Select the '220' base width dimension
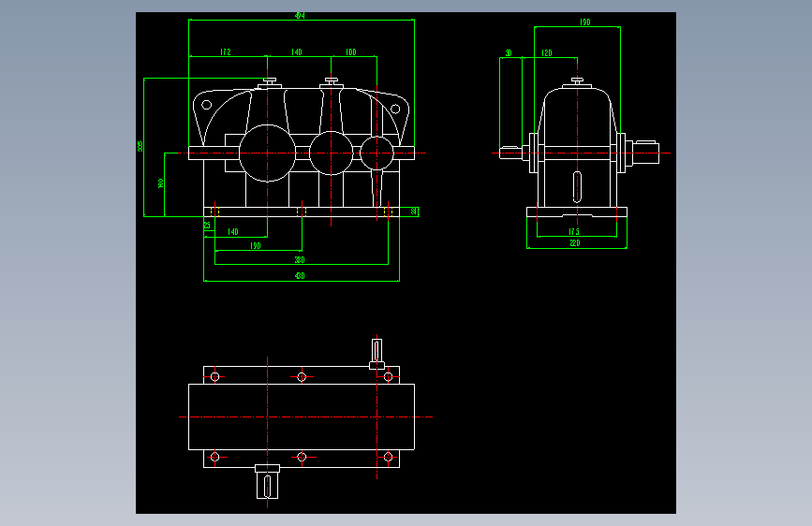 pos(575,243)
